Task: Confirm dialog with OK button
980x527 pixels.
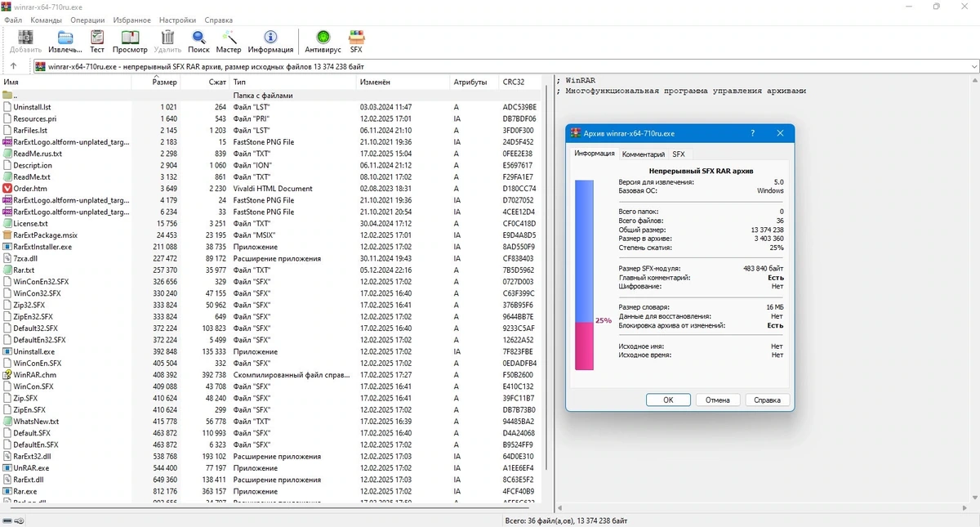Action: coord(668,400)
